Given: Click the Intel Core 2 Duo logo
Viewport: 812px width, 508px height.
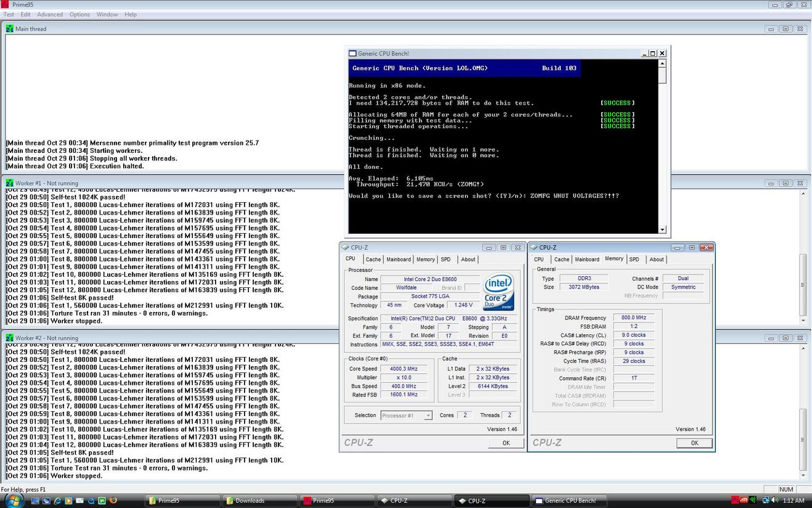Looking at the screenshot, I should [499, 292].
